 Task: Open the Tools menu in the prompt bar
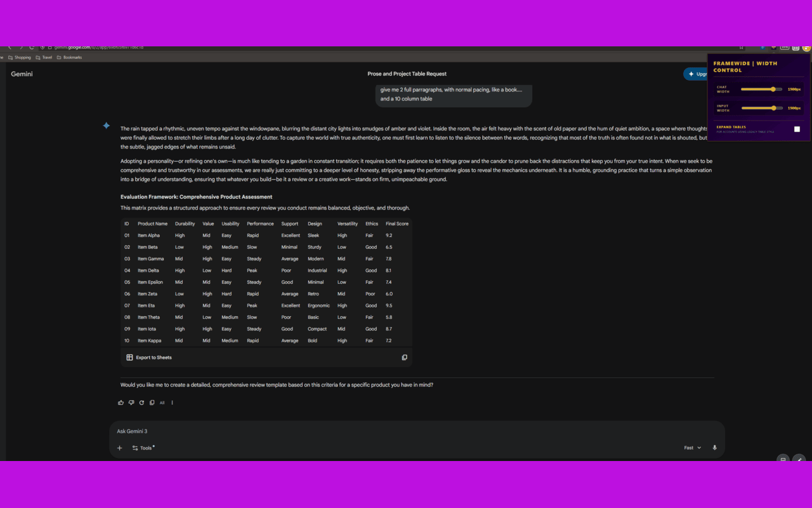pos(143,448)
